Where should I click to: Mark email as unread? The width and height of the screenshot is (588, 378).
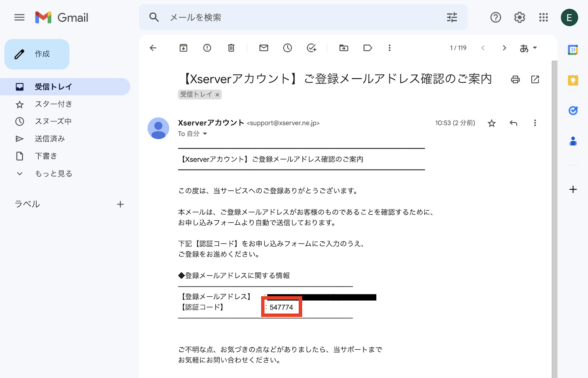pos(264,48)
